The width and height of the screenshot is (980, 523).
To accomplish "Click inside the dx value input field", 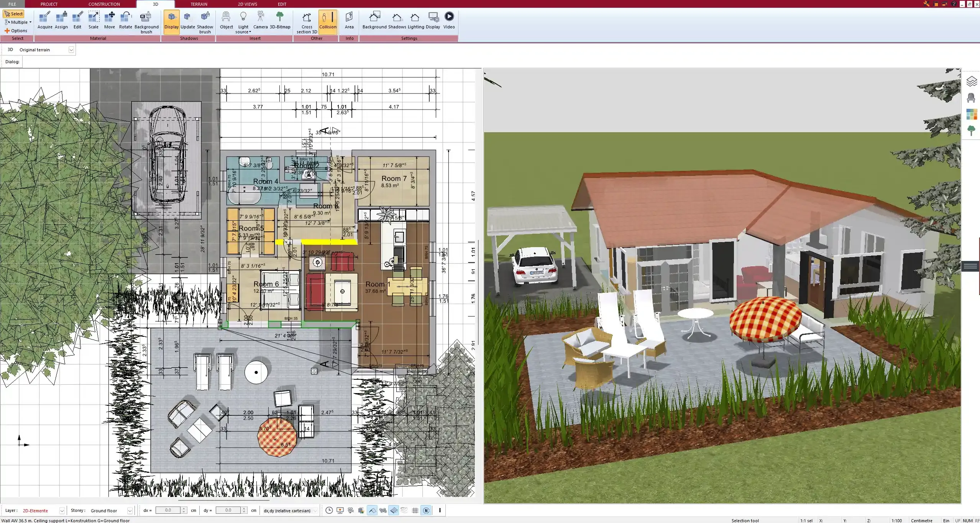I will (x=169, y=510).
